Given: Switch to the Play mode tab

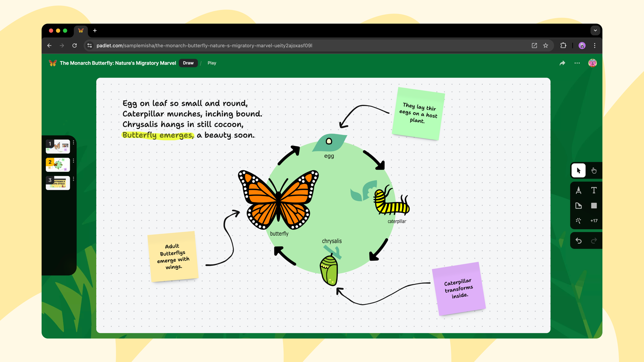Looking at the screenshot, I should tap(212, 63).
